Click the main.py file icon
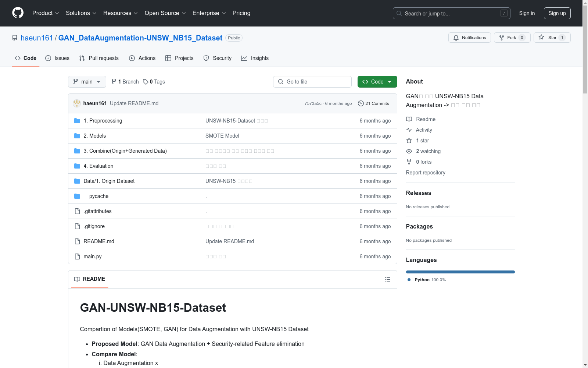Viewport: 588px width, 368px height. 77,256
